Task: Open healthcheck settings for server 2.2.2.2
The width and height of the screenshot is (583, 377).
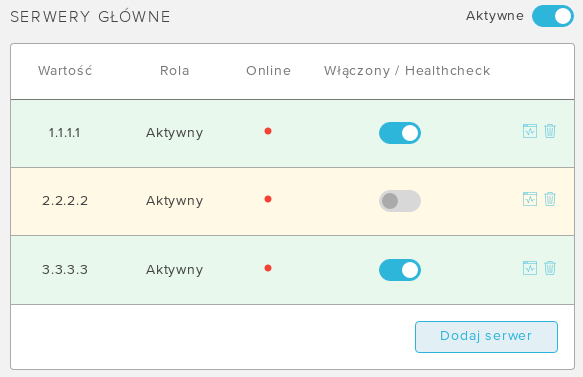Action: [530, 199]
